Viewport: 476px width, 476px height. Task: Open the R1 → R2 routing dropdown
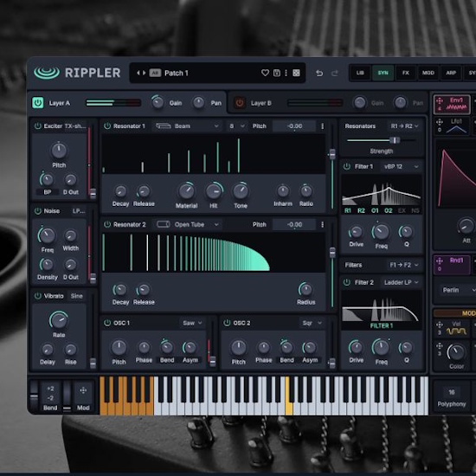(x=403, y=126)
